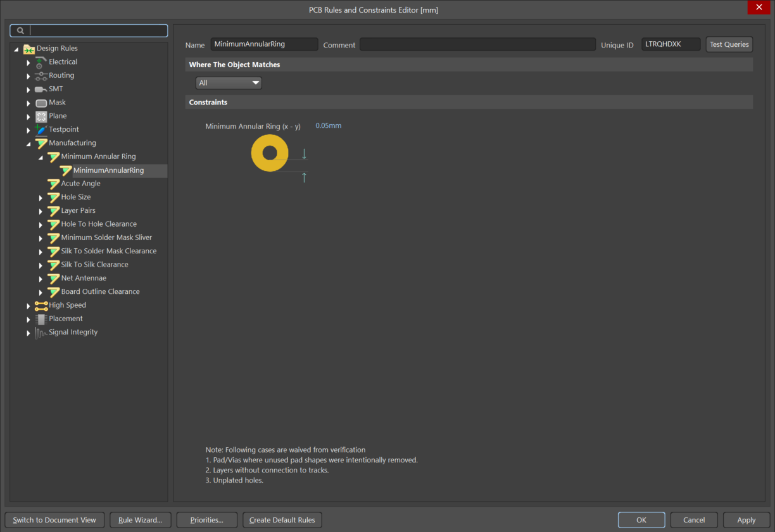Open the Rule Wizard
Viewport: 775px width, 532px height.
(x=140, y=520)
